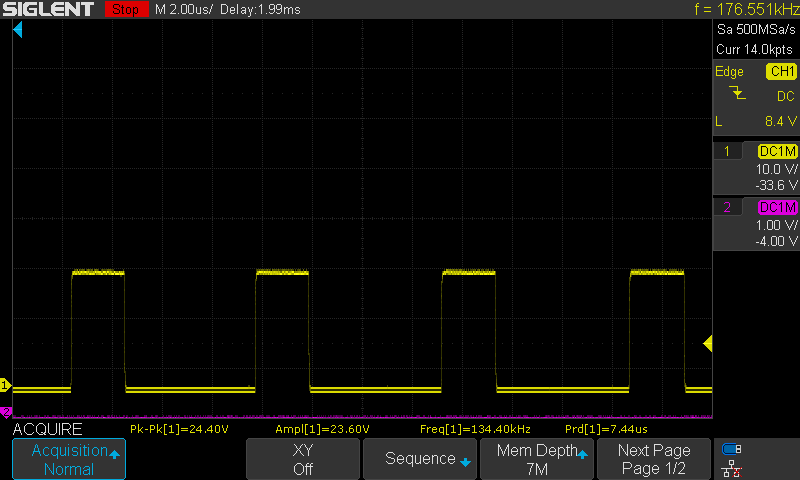
Task: Click channel 1 10.0 V/ scale
Action: pos(777,169)
